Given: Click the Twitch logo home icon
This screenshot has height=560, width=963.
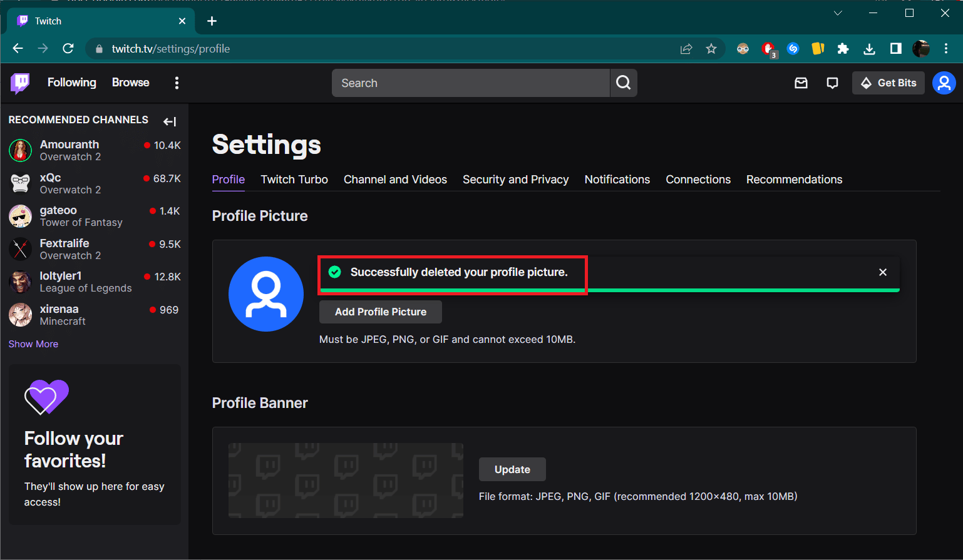Looking at the screenshot, I should point(20,83).
